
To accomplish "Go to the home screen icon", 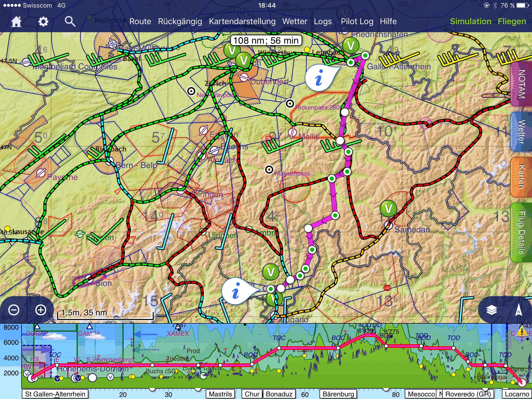I will 16,21.
